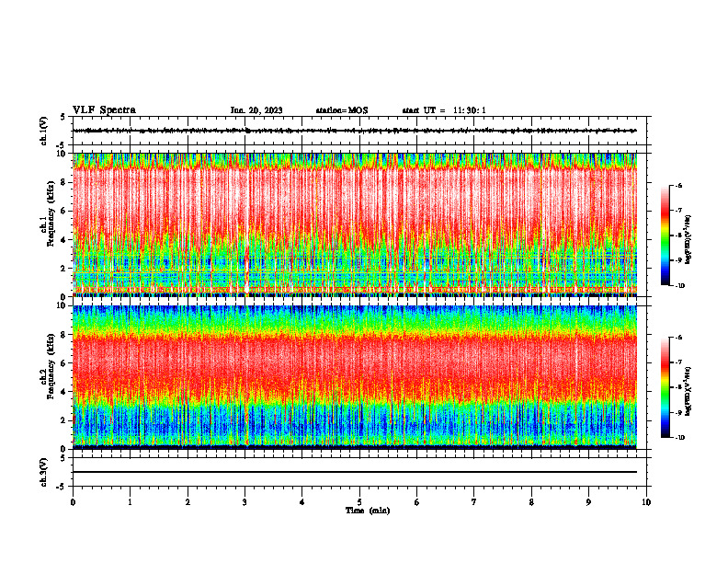Screen dimensions: 728x563
Task: Click time axis tick label '1'
Action: 130,502
